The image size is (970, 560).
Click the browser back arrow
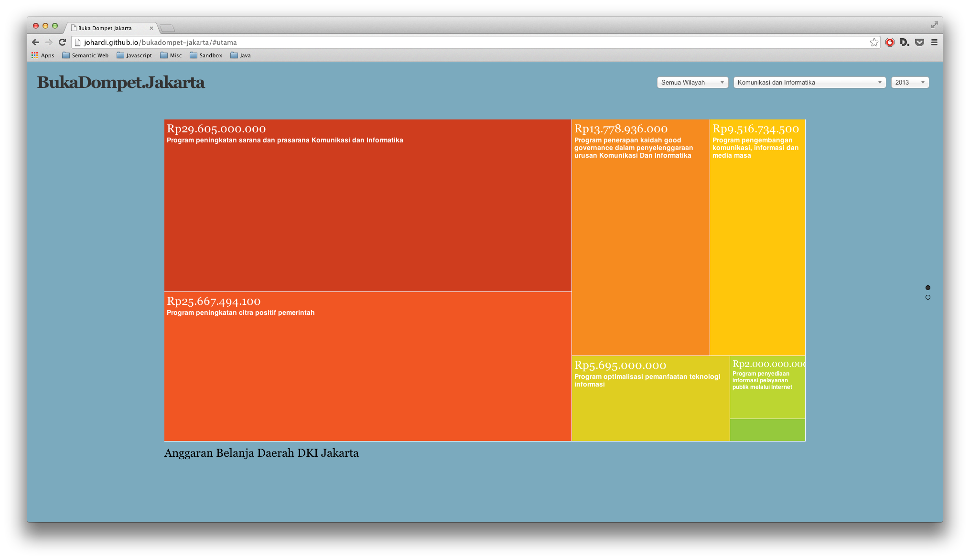(36, 42)
